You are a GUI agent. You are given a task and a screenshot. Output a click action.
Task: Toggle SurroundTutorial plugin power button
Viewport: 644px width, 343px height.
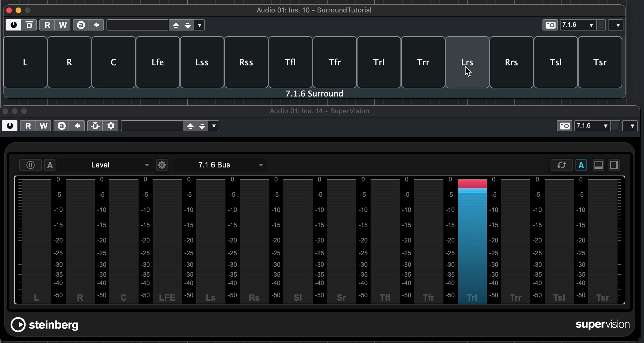(x=13, y=25)
